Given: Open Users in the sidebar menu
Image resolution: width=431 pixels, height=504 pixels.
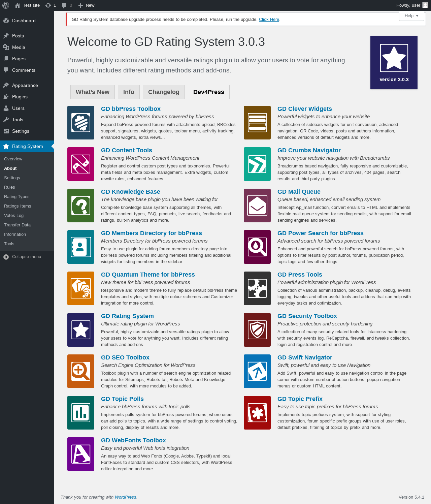Looking at the screenshot, I should pos(27,108).
